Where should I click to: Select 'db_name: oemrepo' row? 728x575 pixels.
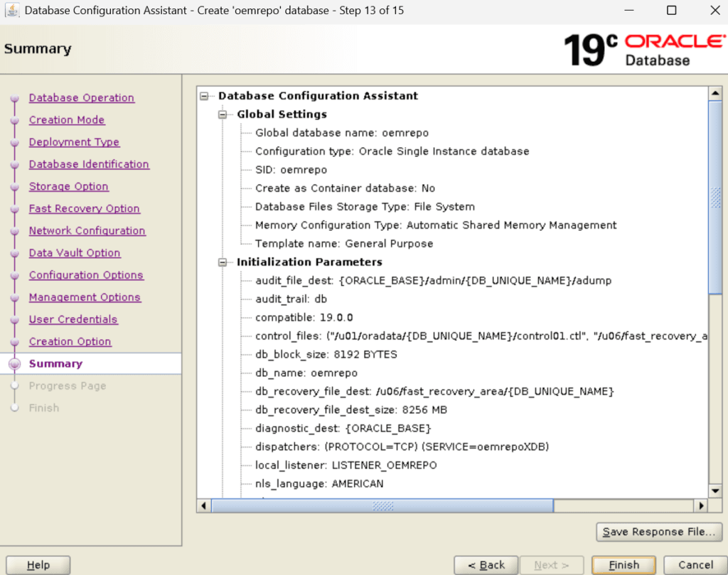pos(306,373)
